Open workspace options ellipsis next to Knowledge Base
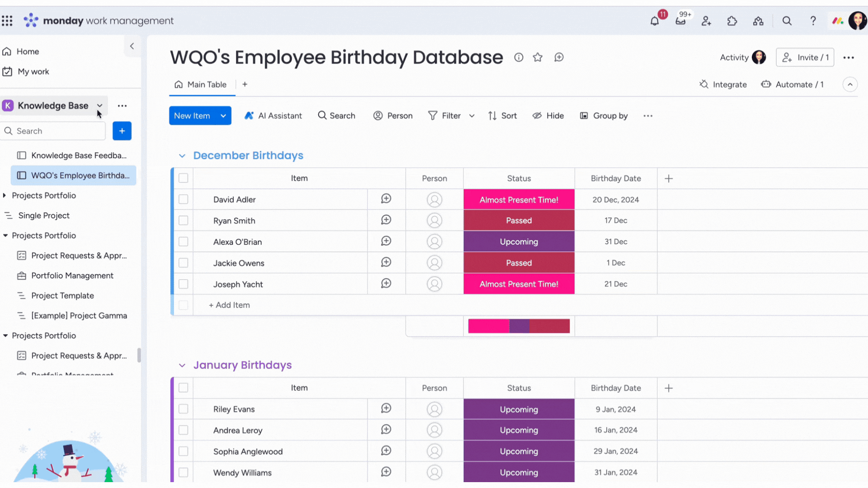 click(122, 106)
